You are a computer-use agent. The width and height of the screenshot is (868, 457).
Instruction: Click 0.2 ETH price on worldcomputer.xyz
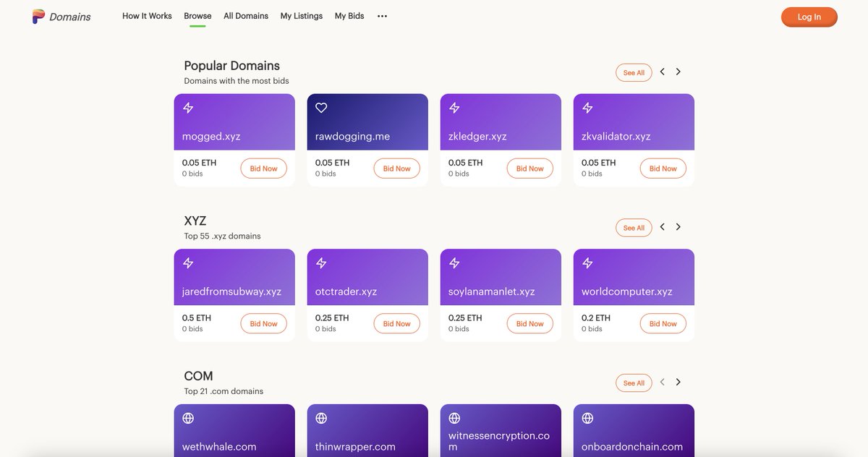596,317
